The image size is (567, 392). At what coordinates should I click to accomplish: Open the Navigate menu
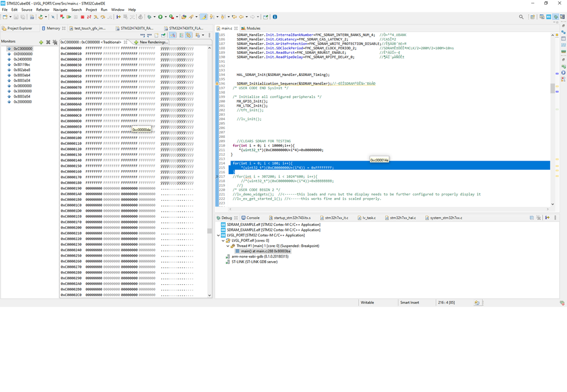pos(60,10)
